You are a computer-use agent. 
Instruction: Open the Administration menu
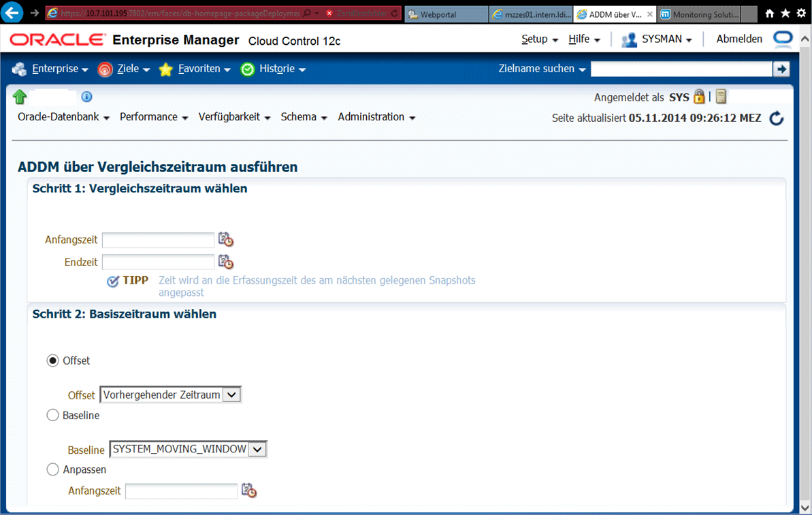pyautogui.click(x=376, y=117)
